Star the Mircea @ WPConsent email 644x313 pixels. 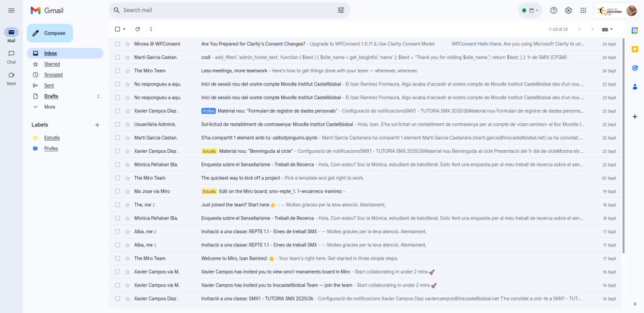128,44
